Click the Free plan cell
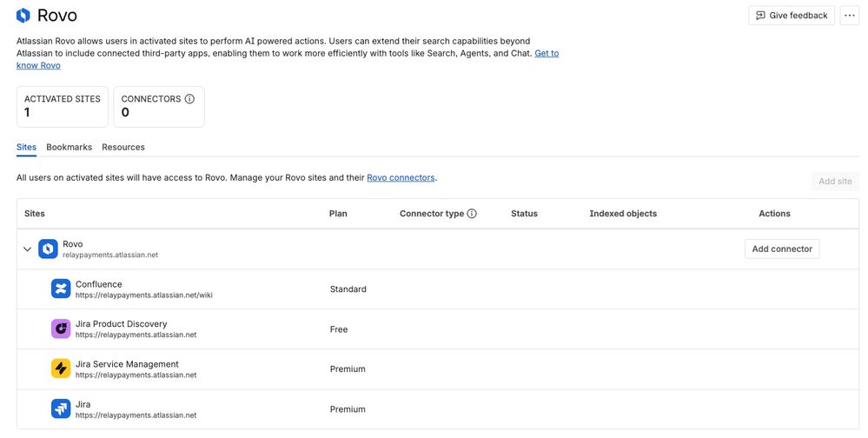This screenshot has width=868, height=438. 339,328
